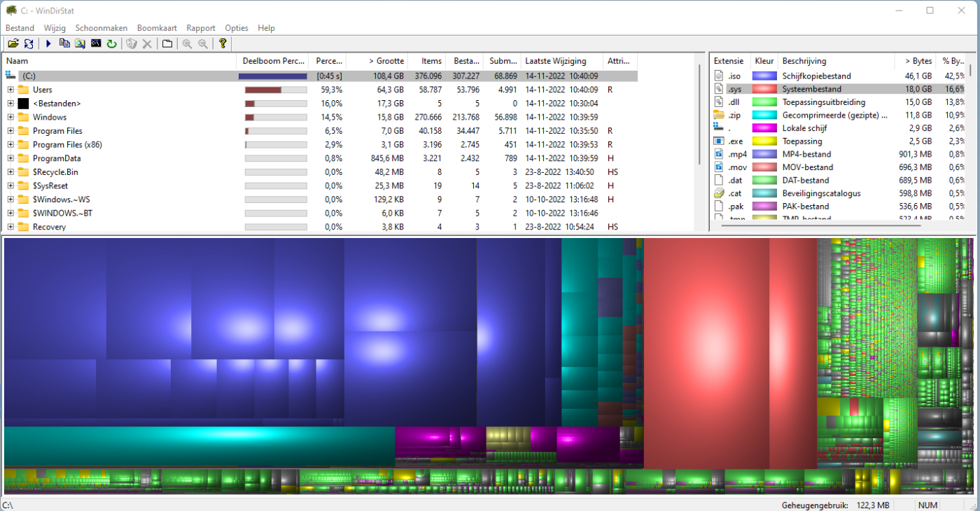This screenshot has width=980, height=511.
Task: Click the Refresh toolbar icon
Action: pyautogui.click(x=111, y=43)
